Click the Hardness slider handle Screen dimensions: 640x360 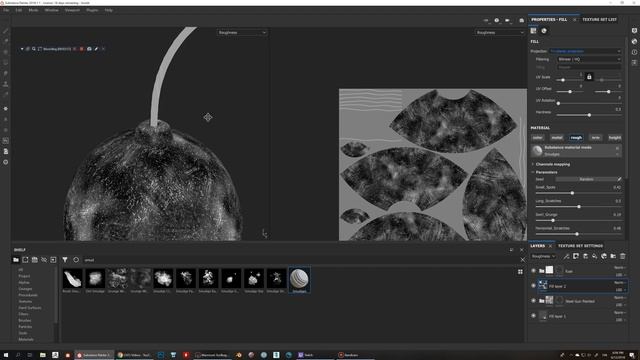(589, 115)
